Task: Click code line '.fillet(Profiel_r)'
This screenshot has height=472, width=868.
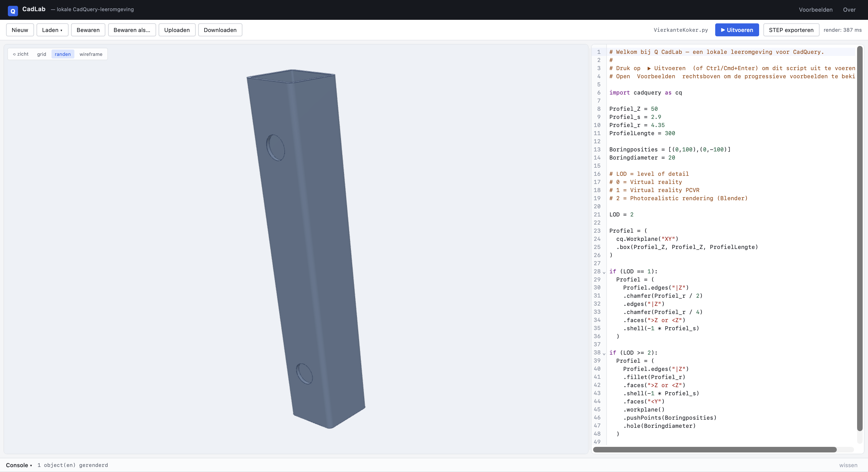Action: [x=654, y=377]
